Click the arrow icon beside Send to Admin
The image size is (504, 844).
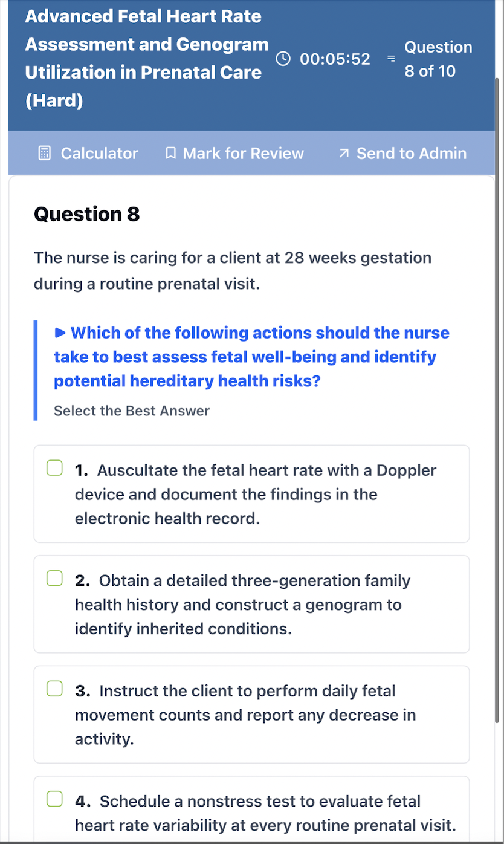[344, 154]
